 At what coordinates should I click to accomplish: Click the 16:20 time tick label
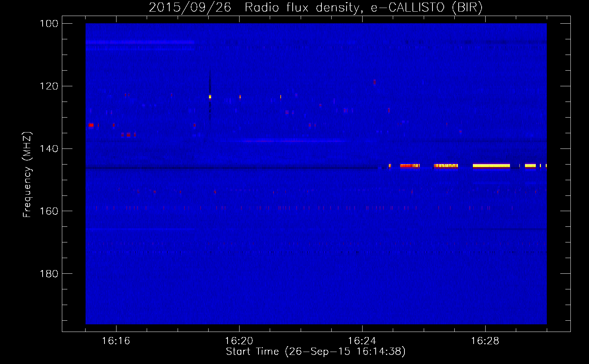tap(239, 341)
